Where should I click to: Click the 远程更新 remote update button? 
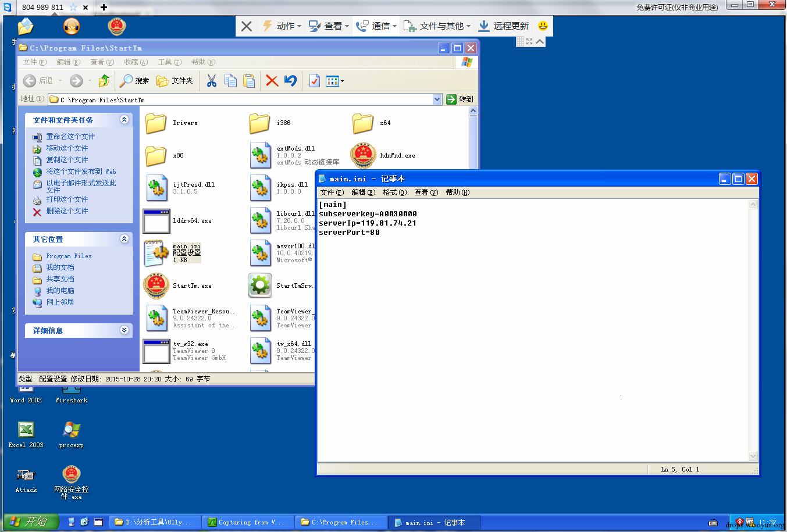[504, 26]
